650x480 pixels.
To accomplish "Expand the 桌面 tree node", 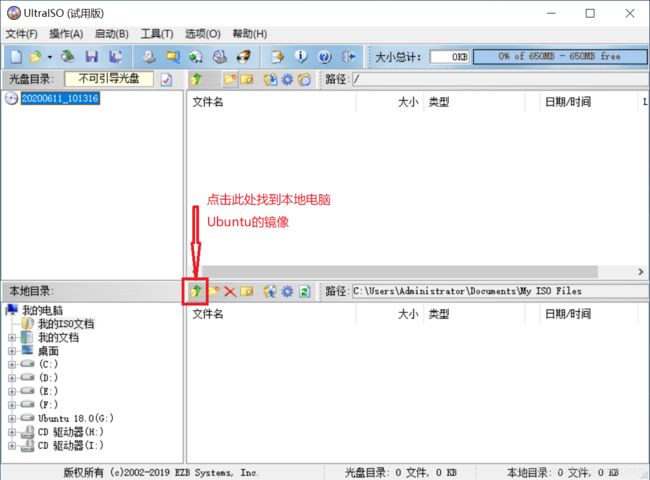I will [12, 352].
